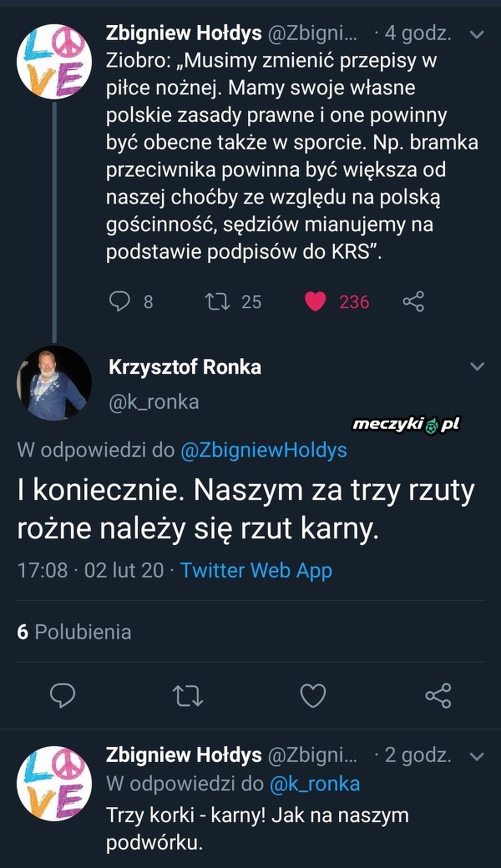View the 6 Polubienia likes list
The height and width of the screenshot is (868, 501).
[74, 632]
